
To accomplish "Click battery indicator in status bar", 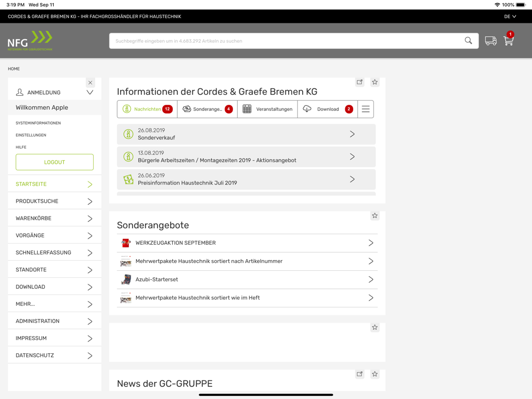I will [520, 5].
